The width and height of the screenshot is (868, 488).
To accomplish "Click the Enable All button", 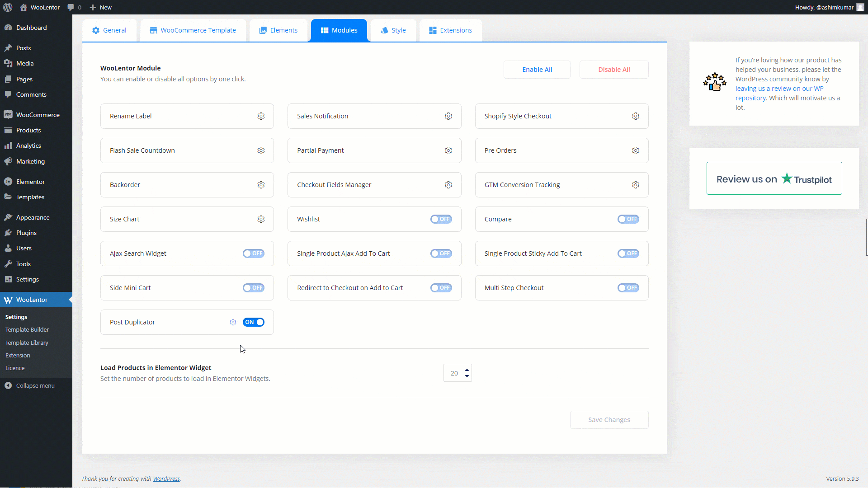I will [x=537, y=69].
